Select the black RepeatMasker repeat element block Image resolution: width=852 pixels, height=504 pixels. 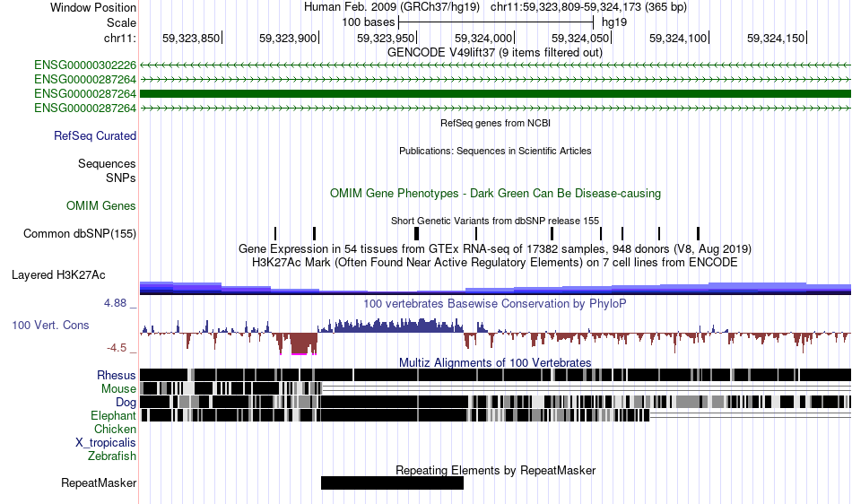pyautogui.click(x=392, y=482)
